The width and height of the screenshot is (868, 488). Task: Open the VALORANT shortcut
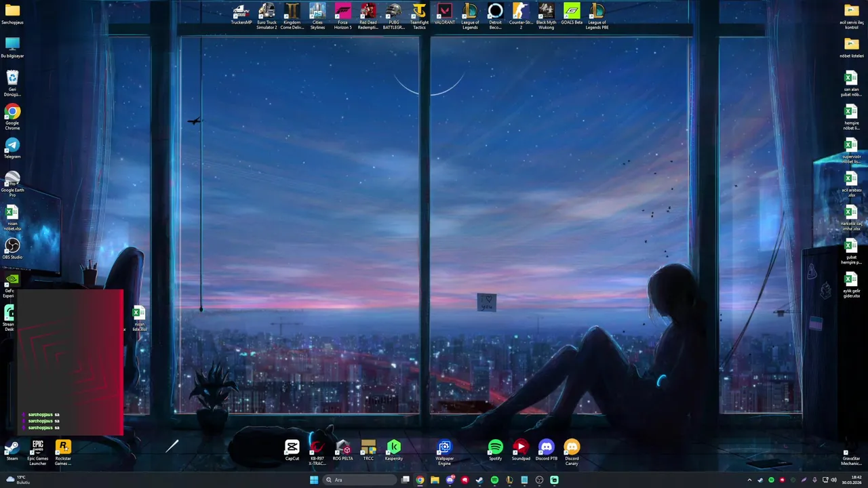pyautogui.click(x=444, y=15)
